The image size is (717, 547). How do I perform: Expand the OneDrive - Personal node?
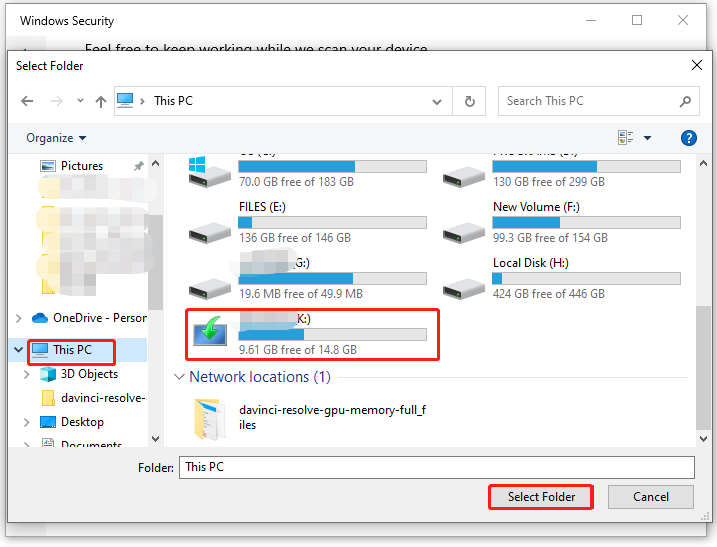(x=19, y=318)
